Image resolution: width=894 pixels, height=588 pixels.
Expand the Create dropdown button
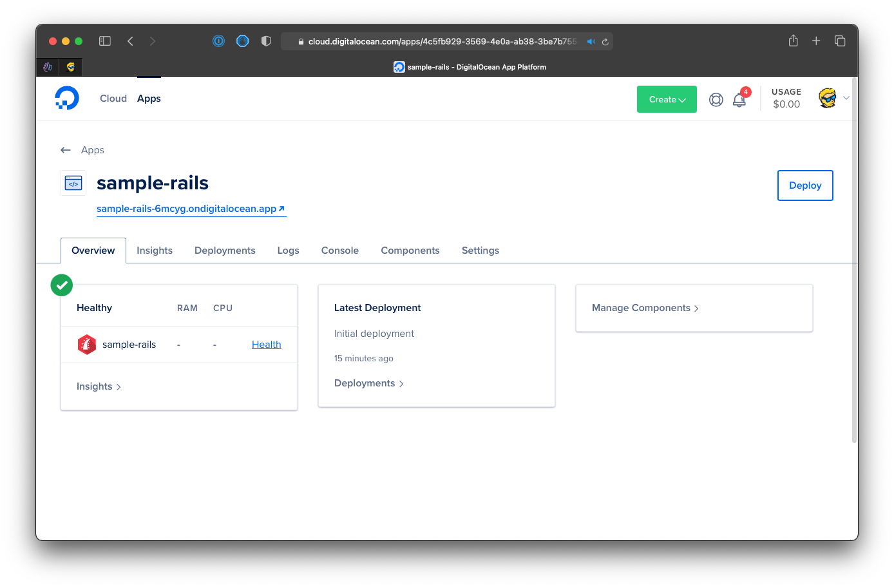[x=667, y=99]
